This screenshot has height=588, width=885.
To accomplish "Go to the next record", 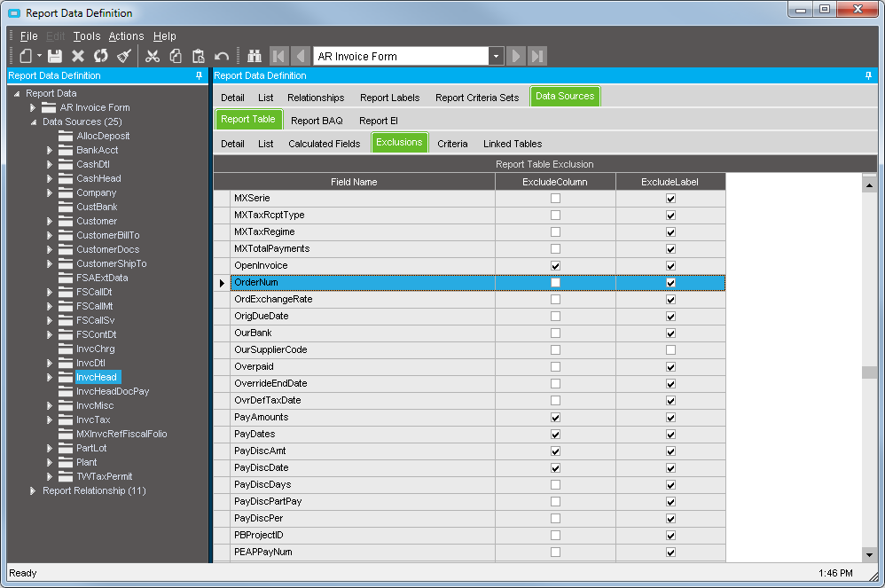I will pos(516,56).
